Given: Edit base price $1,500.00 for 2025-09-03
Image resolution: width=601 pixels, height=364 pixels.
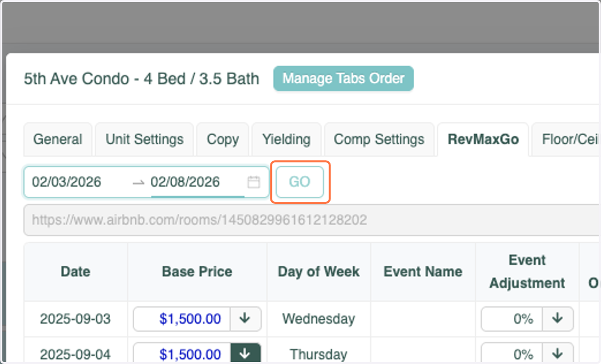Looking at the screenshot, I should (x=182, y=319).
